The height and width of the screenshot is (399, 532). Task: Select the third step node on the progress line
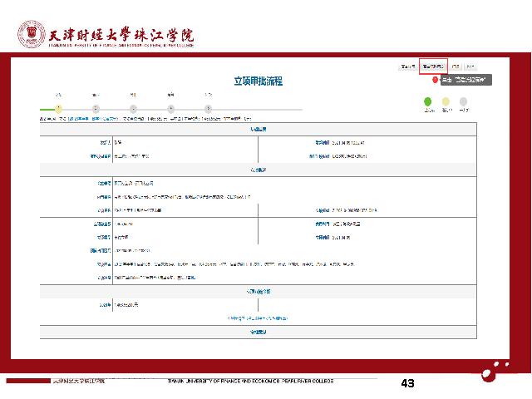[x=133, y=109]
